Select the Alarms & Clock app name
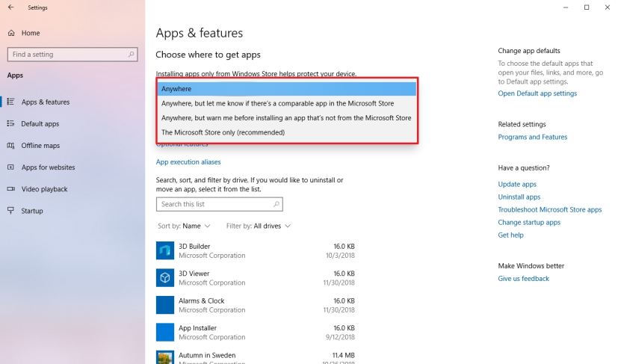 (202, 300)
